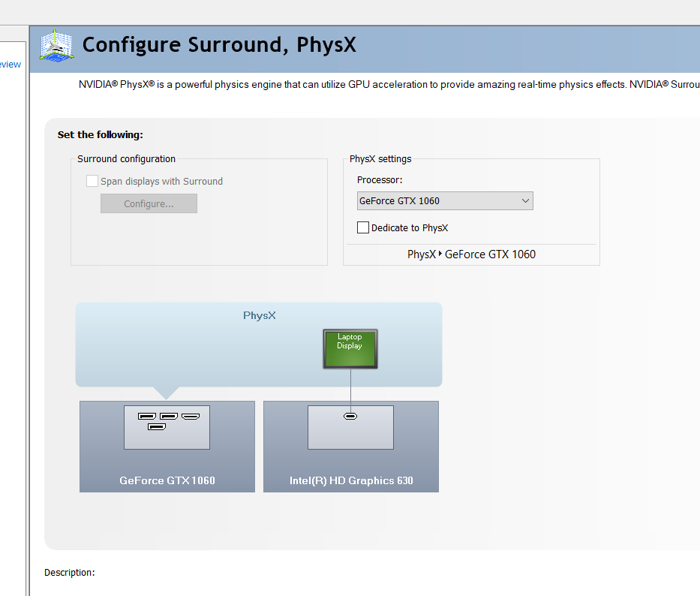The height and width of the screenshot is (596, 700).
Task: Click the Configure... button
Action: tap(149, 203)
